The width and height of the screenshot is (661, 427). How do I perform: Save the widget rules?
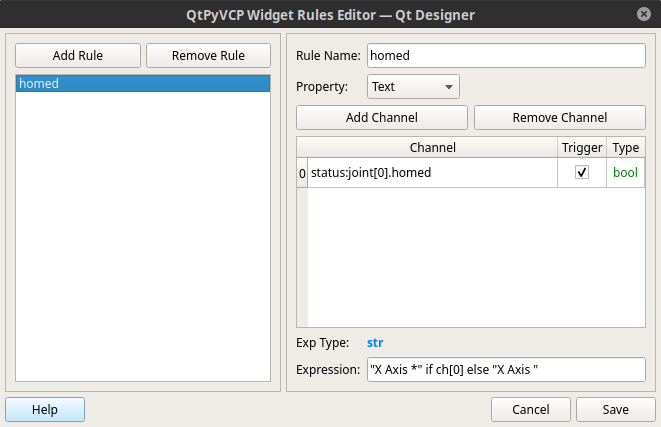[x=615, y=409]
